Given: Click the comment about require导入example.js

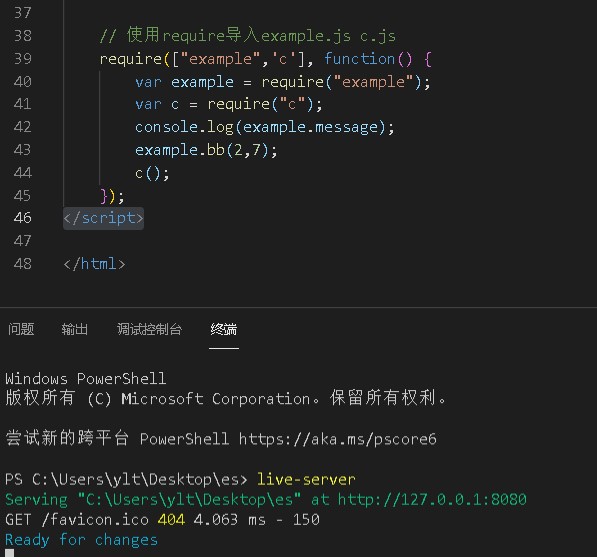Looking at the screenshot, I should coord(247,35).
